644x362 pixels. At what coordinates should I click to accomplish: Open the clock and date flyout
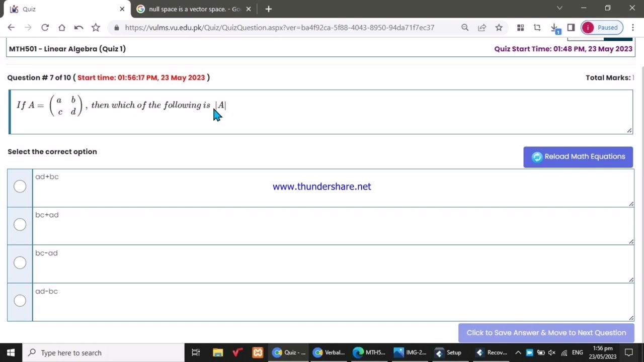[x=603, y=352]
